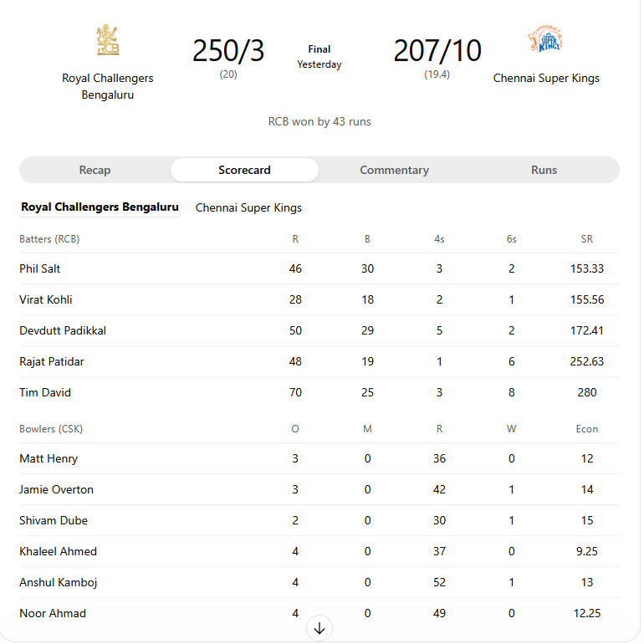Click the 'Final' match status label
Viewport: 644px width, 644px height.
319,49
